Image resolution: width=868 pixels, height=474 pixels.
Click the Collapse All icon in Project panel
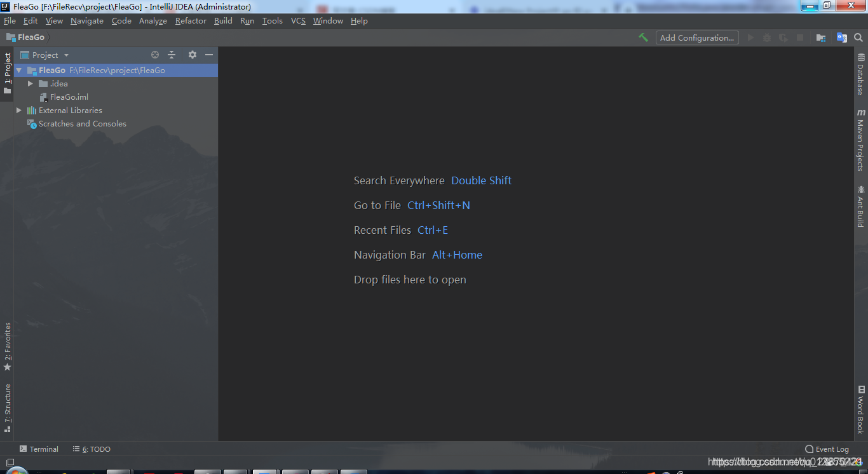(172, 55)
